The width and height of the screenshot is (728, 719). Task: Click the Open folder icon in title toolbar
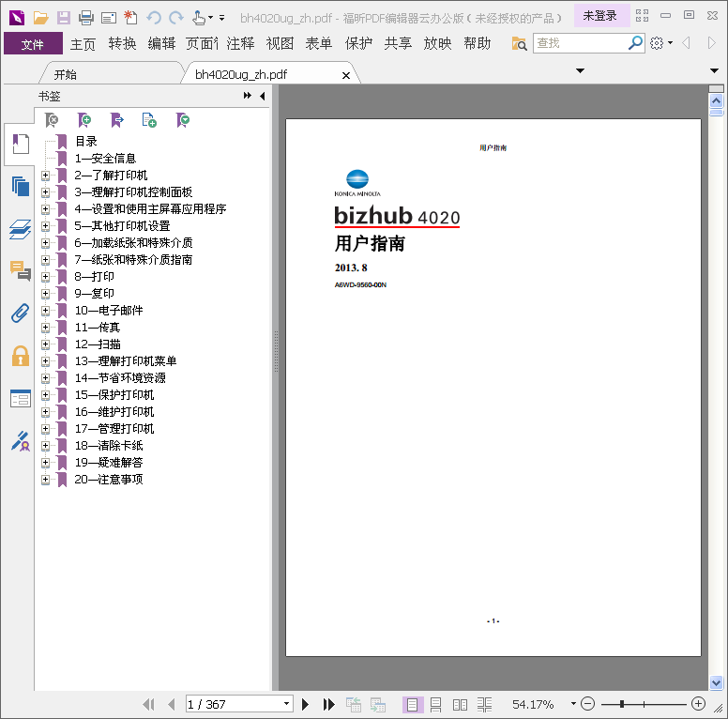41,18
